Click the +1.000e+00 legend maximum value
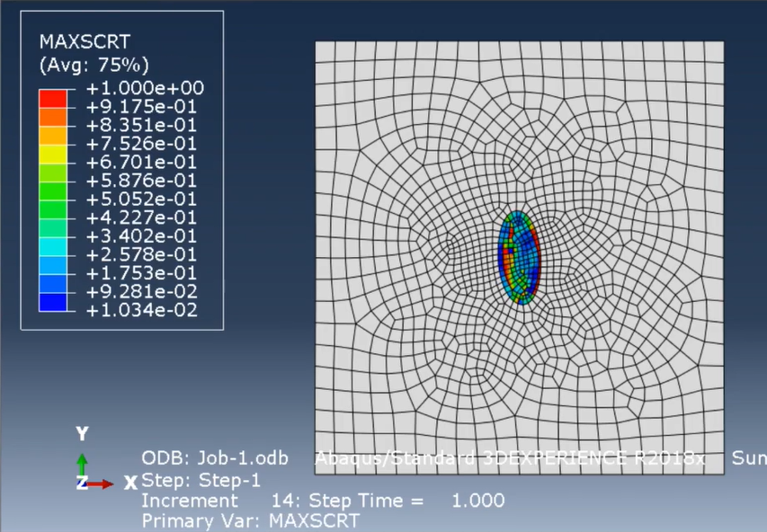 coord(145,88)
